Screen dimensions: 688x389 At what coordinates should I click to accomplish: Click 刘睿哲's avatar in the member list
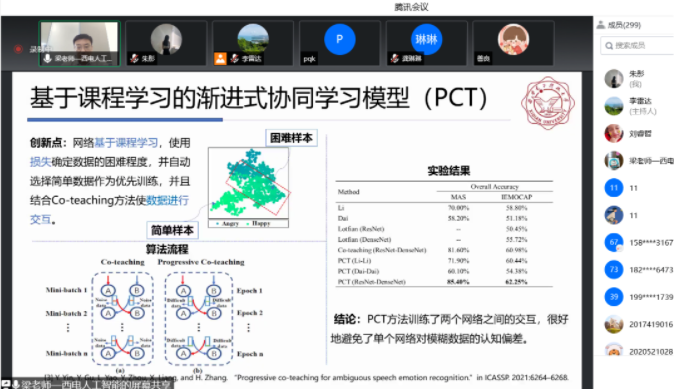click(614, 133)
